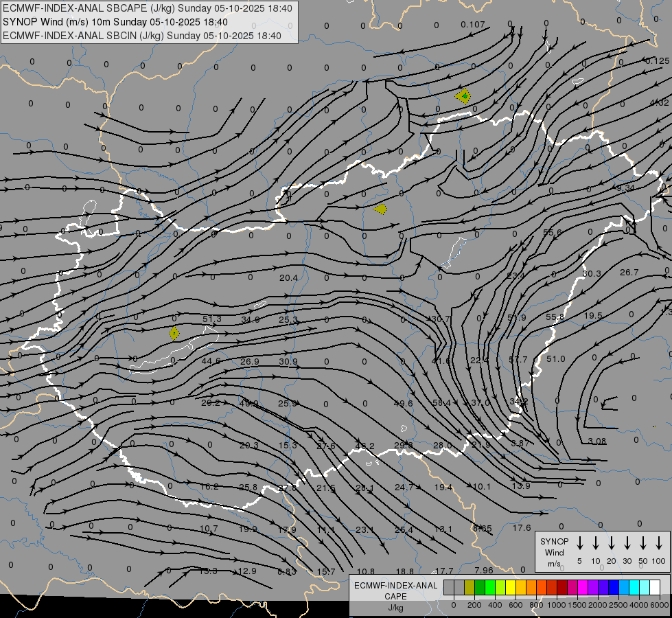Select the pure yellow CAPE legend swatch
The width and height of the screenshot is (672, 618).
tap(511, 587)
